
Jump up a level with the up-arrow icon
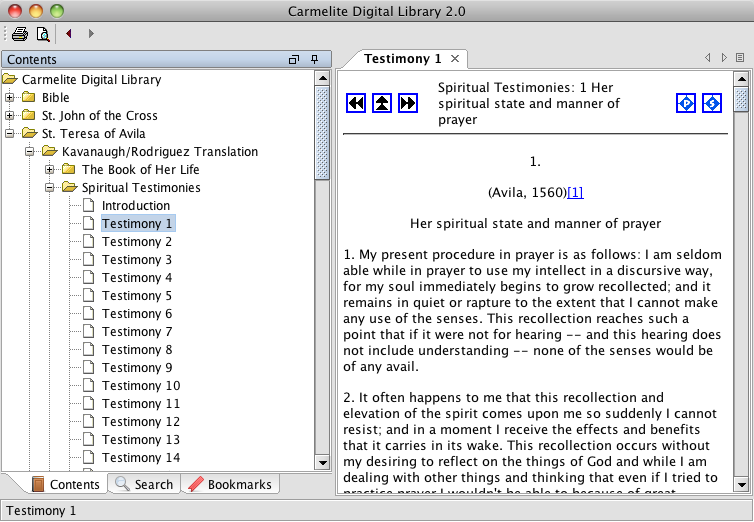[382, 103]
